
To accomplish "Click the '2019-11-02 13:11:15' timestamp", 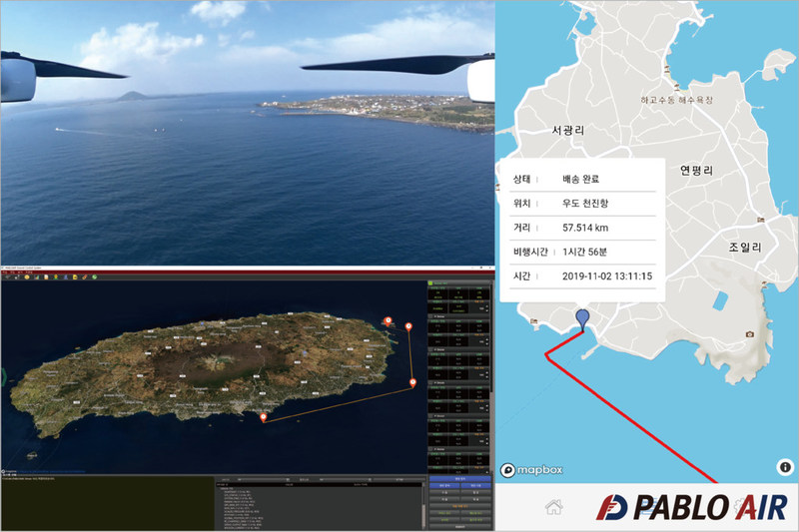I will coord(607,276).
